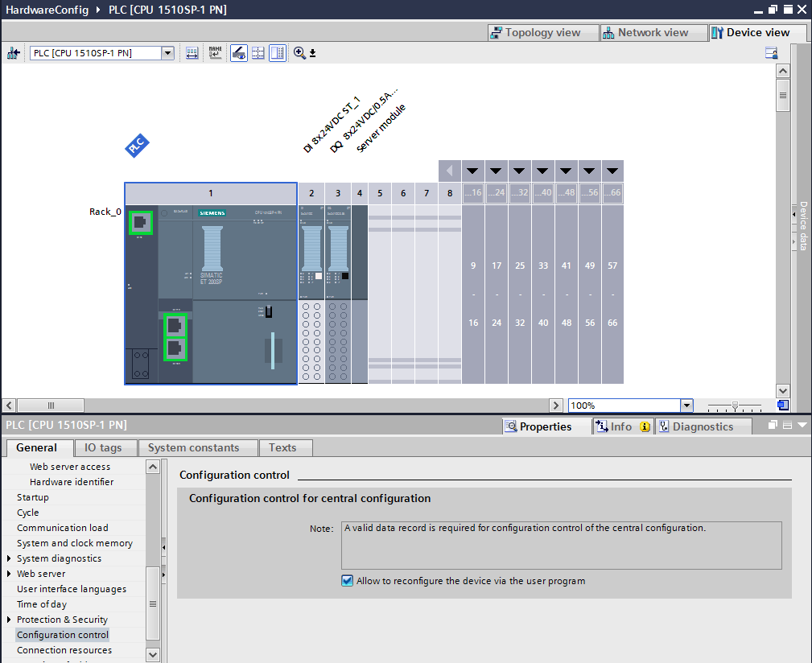
Task: Select the DI 8x24VDC module in slot 2
Action: click(311, 294)
